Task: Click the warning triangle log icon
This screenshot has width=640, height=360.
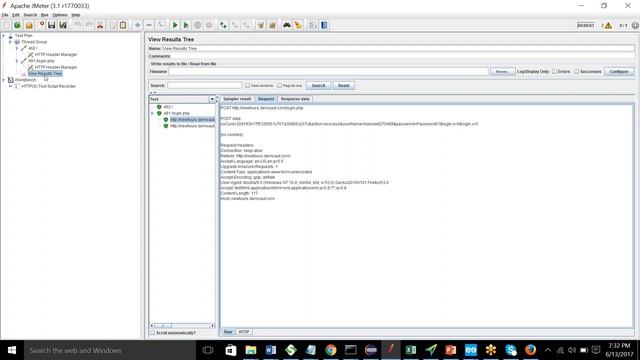Action: (x=608, y=25)
